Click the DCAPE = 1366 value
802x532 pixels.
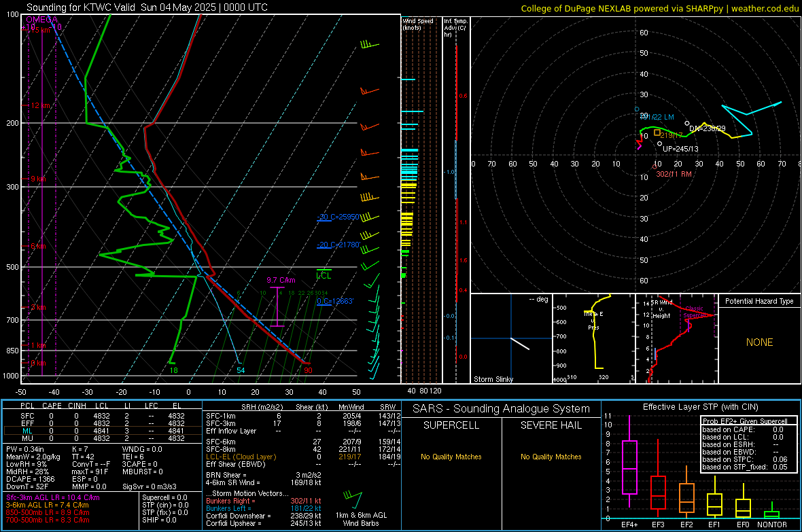(x=30, y=479)
